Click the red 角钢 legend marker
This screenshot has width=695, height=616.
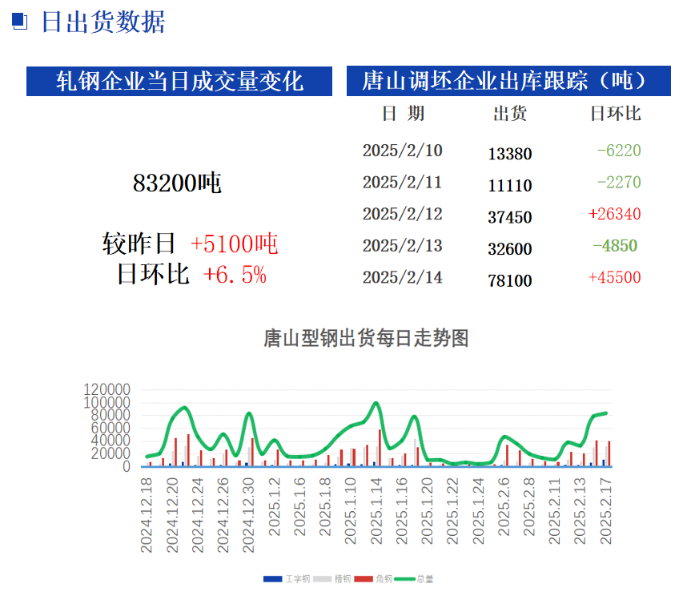[364, 578]
